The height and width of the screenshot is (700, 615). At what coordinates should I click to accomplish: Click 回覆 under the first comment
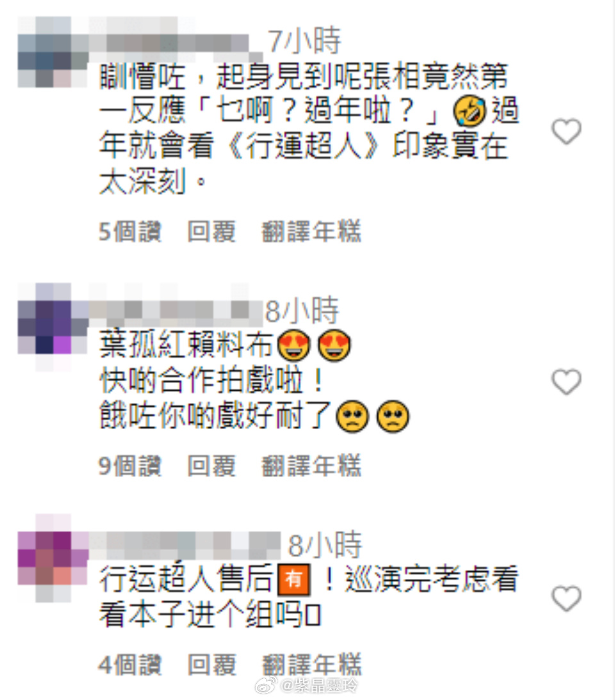(x=211, y=232)
